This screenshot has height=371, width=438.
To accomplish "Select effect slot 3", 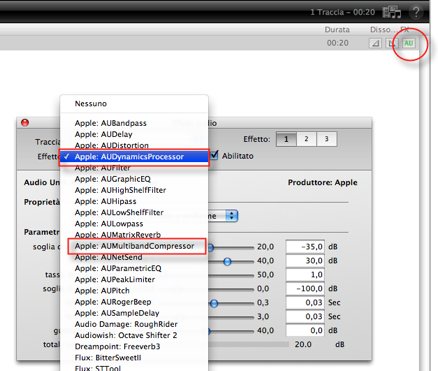I will (x=326, y=139).
